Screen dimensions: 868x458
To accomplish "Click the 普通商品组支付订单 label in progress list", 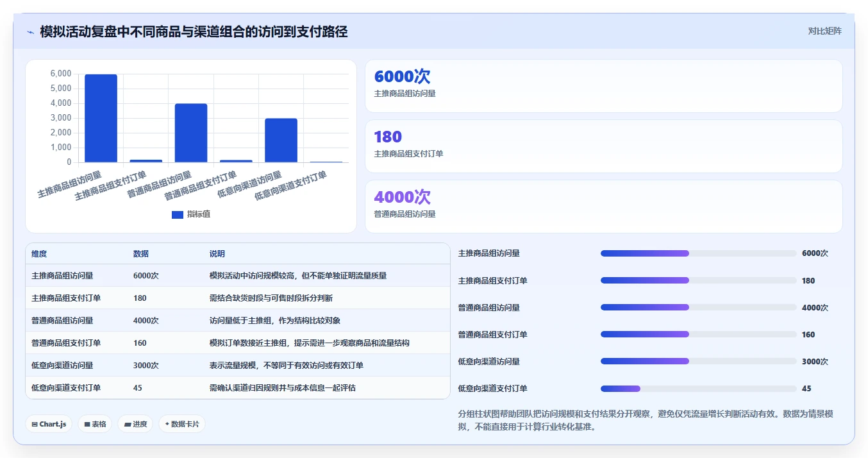I will (x=493, y=334).
